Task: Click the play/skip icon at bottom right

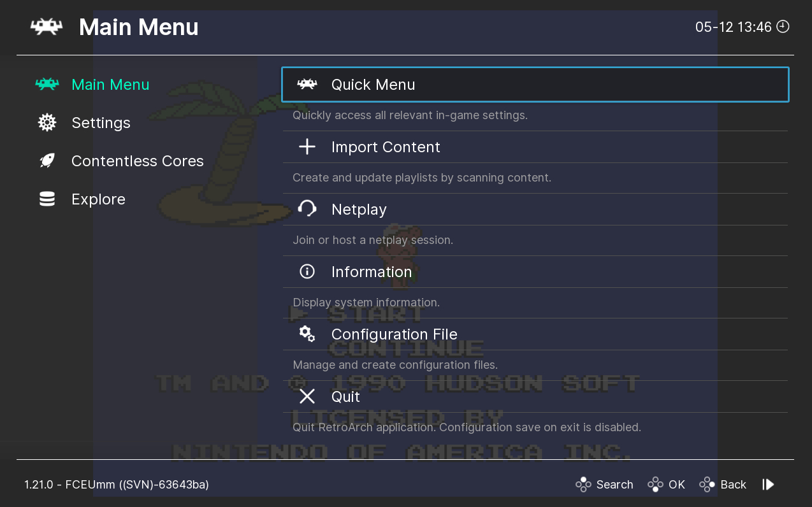Action: coord(769,485)
